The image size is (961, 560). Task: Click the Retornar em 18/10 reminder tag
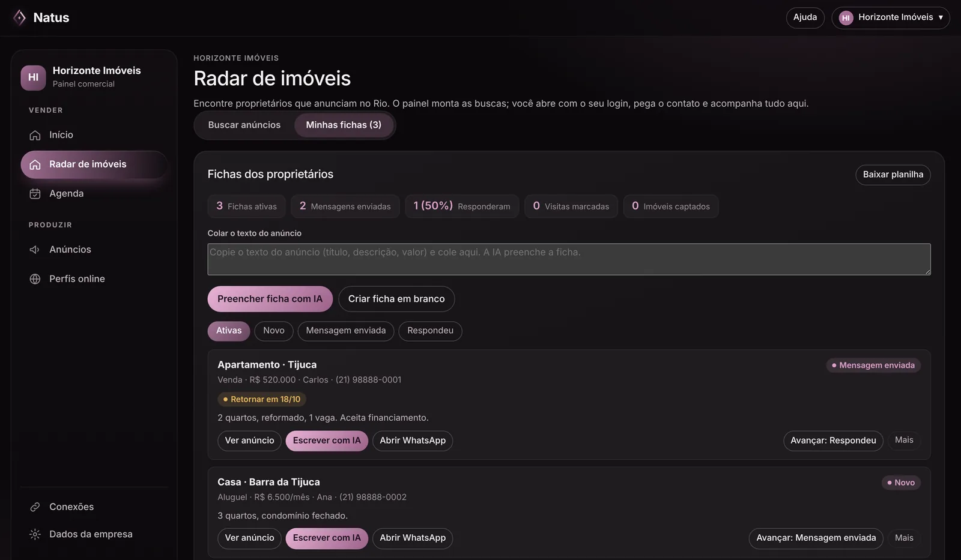[262, 399]
